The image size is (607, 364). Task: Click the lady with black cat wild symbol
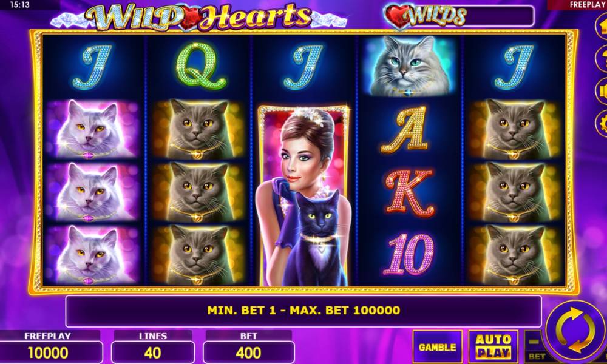[304, 195]
